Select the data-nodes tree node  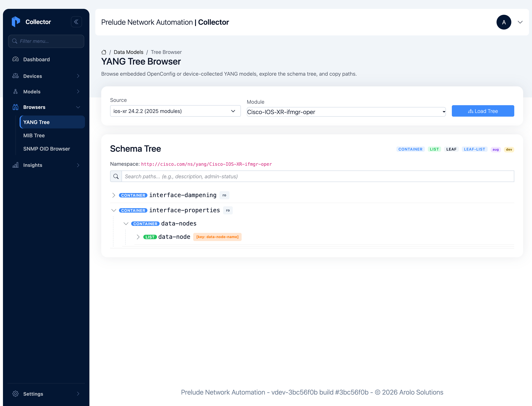(x=179, y=223)
